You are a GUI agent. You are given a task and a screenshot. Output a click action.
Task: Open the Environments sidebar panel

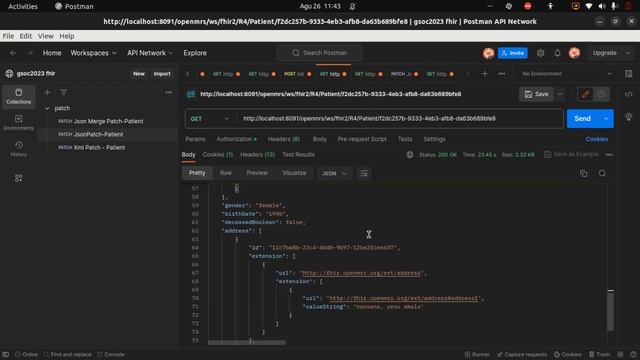(x=18, y=122)
